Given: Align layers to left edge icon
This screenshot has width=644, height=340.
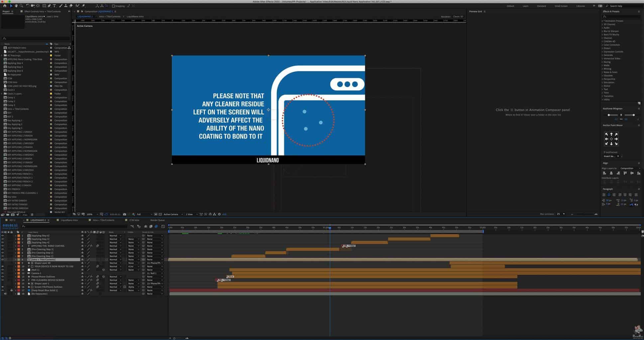Looking at the screenshot, I should (604, 173).
